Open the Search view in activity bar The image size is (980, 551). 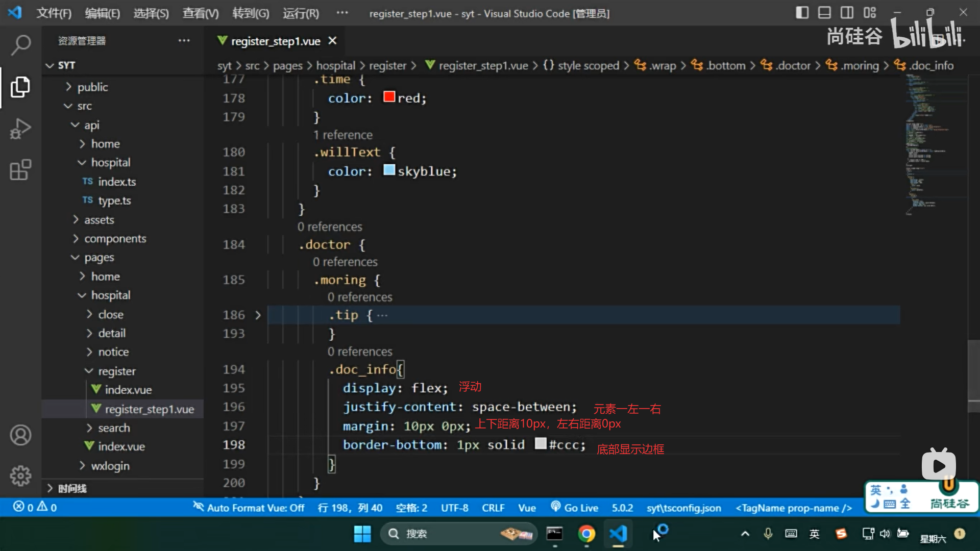tap(20, 45)
